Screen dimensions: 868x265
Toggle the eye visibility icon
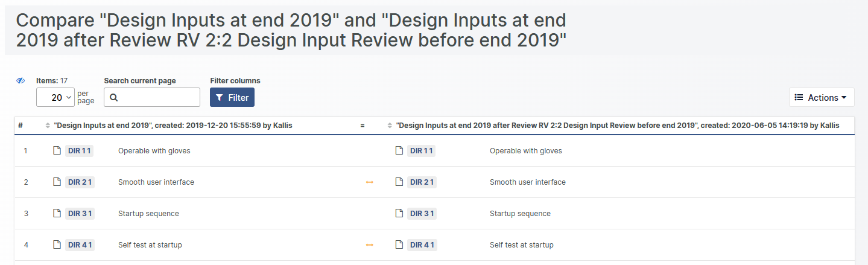pyautogui.click(x=21, y=81)
